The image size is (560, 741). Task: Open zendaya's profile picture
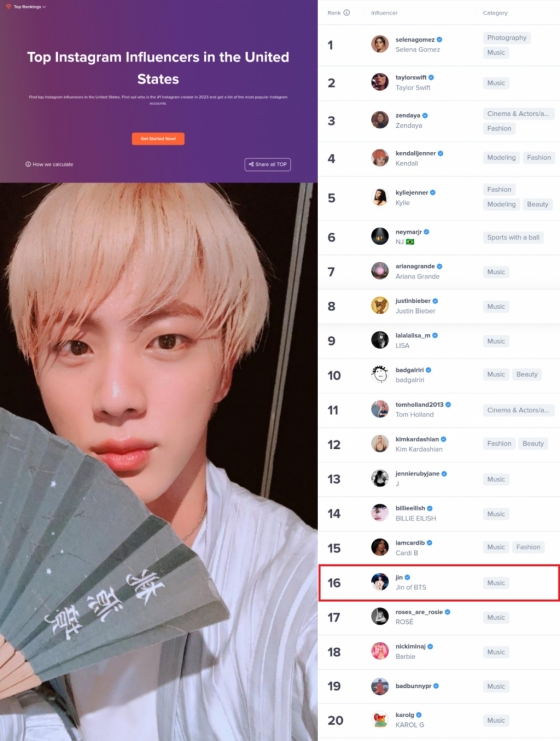coord(379,120)
